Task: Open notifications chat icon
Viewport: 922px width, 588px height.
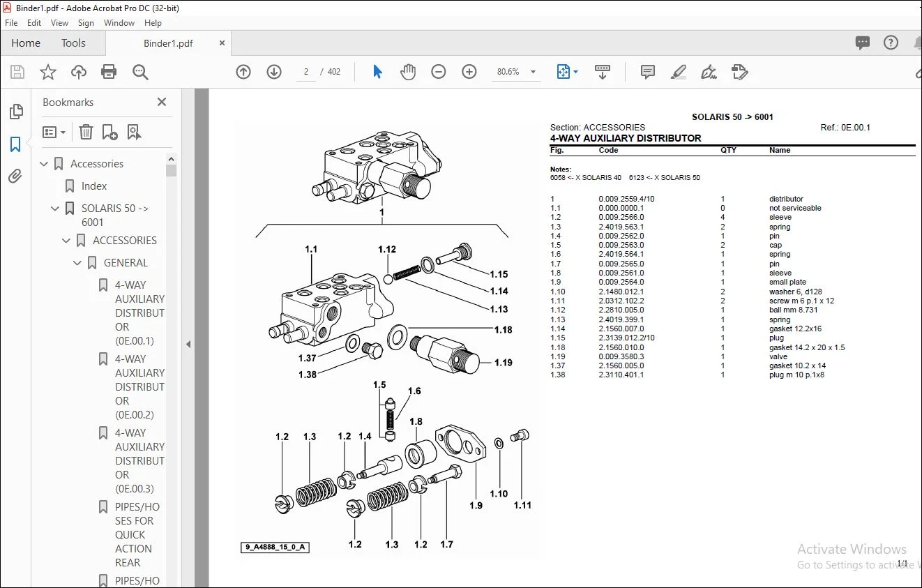Action: pos(863,43)
